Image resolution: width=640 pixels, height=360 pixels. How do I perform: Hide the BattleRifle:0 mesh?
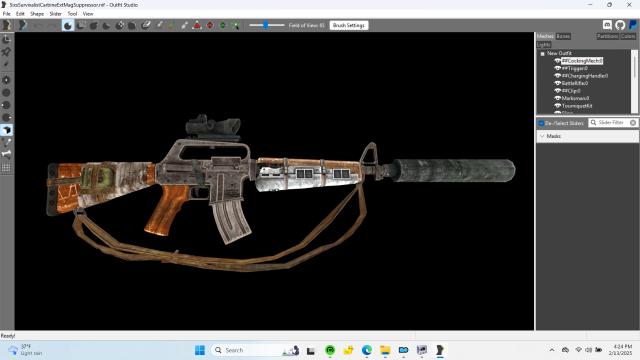click(557, 83)
